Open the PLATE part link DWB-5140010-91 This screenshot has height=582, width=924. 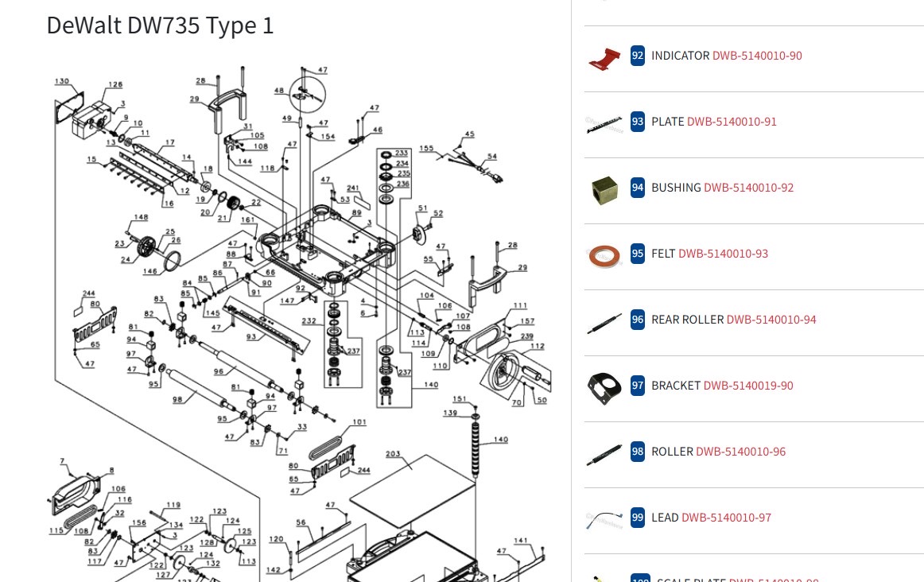coord(732,121)
